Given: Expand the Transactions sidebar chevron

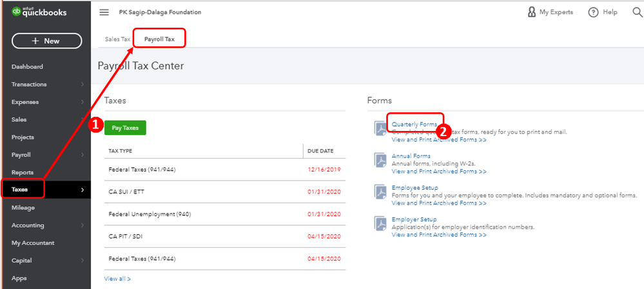Looking at the screenshot, I should pos(83,85).
